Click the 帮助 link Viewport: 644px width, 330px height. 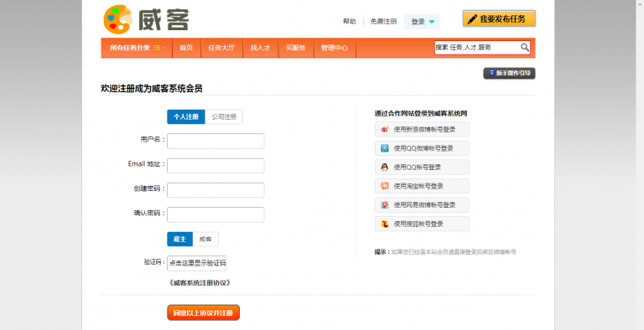(x=350, y=22)
